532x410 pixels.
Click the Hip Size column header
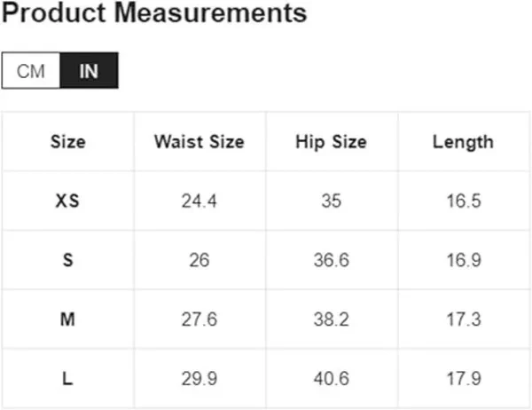(331, 142)
